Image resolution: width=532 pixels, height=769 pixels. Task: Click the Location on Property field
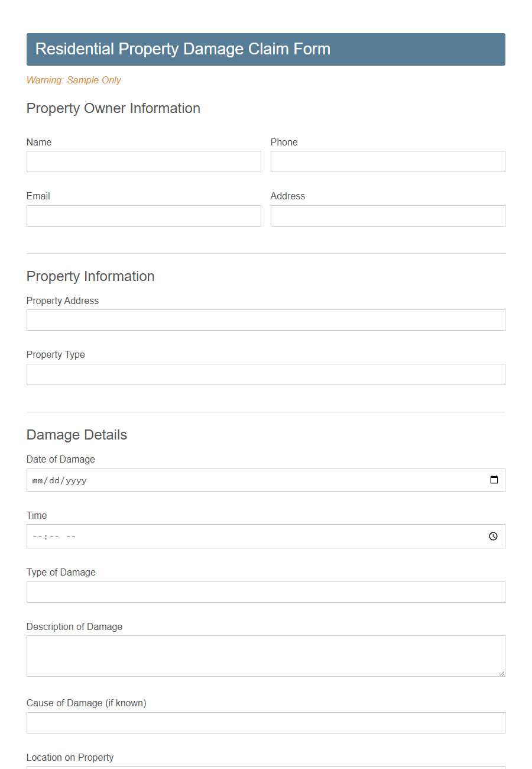pyautogui.click(x=265, y=767)
